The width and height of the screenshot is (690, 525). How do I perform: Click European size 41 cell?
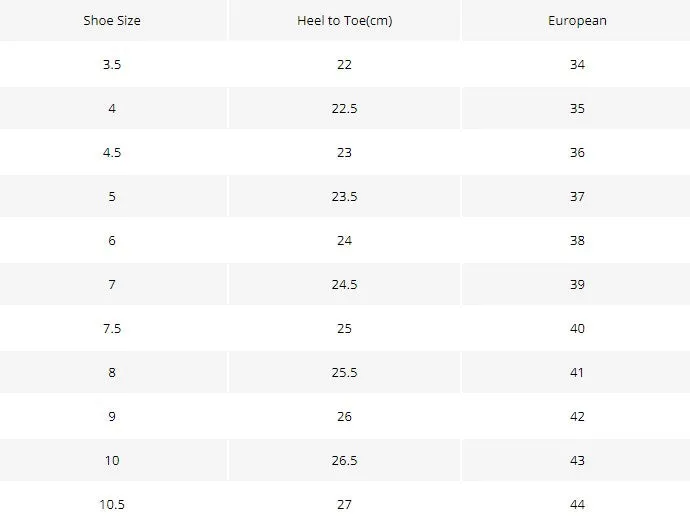pos(577,372)
